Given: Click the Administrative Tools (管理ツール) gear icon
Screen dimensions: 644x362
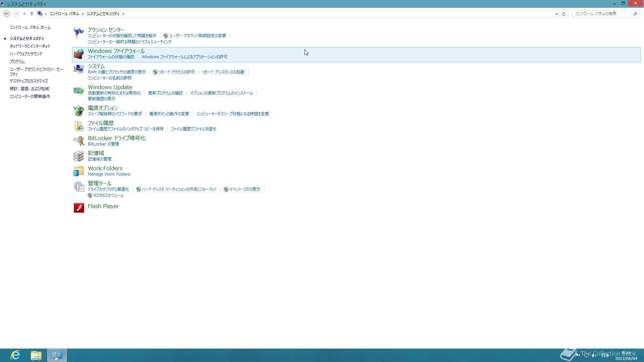Looking at the screenshot, I should pyautogui.click(x=78, y=186).
